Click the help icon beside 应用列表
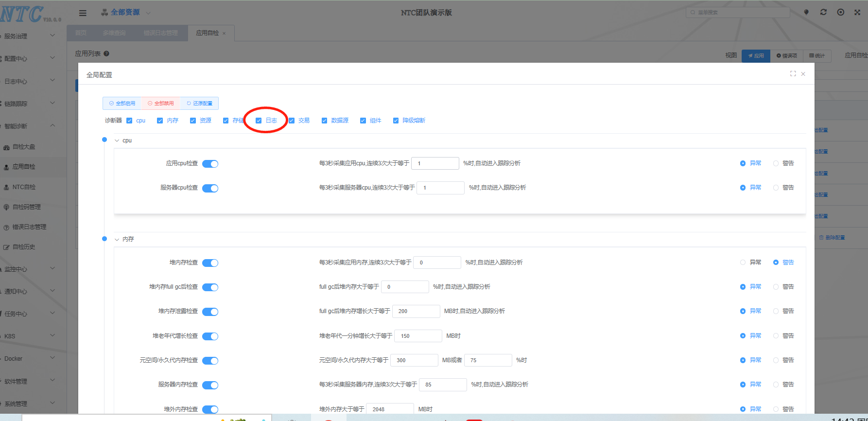 tap(106, 53)
